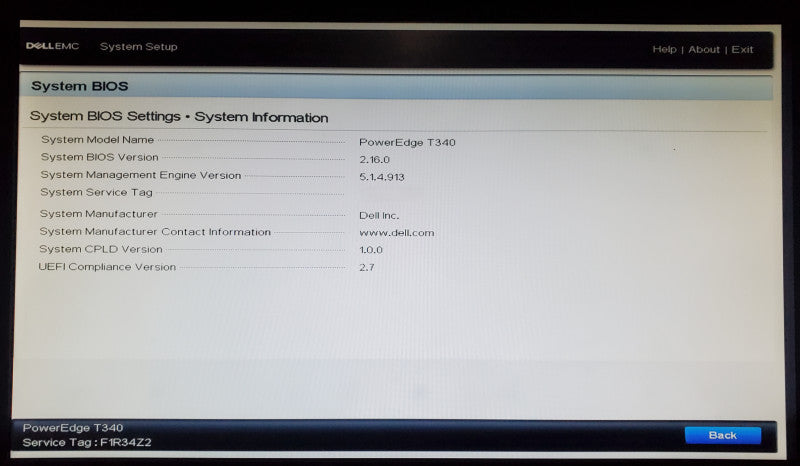This screenshot has width=800, height=466.
Task: Select the System Service Tag label
Action: [x=96, y=192]
